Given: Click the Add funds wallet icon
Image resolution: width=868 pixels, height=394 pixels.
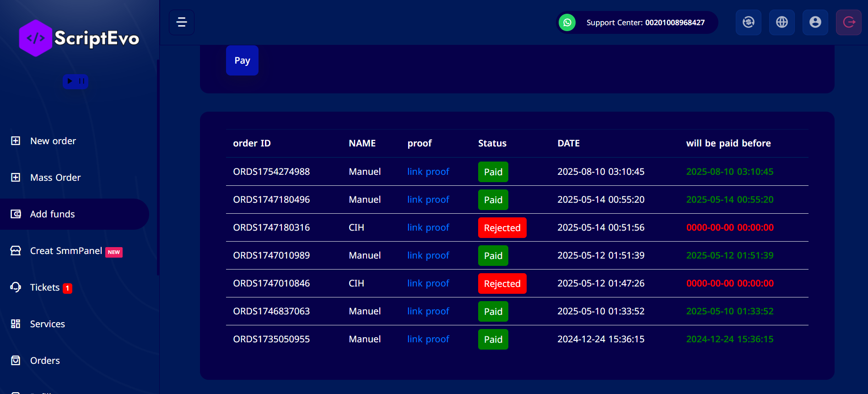Looking at the screenshot, I should [x=16, y=214].
